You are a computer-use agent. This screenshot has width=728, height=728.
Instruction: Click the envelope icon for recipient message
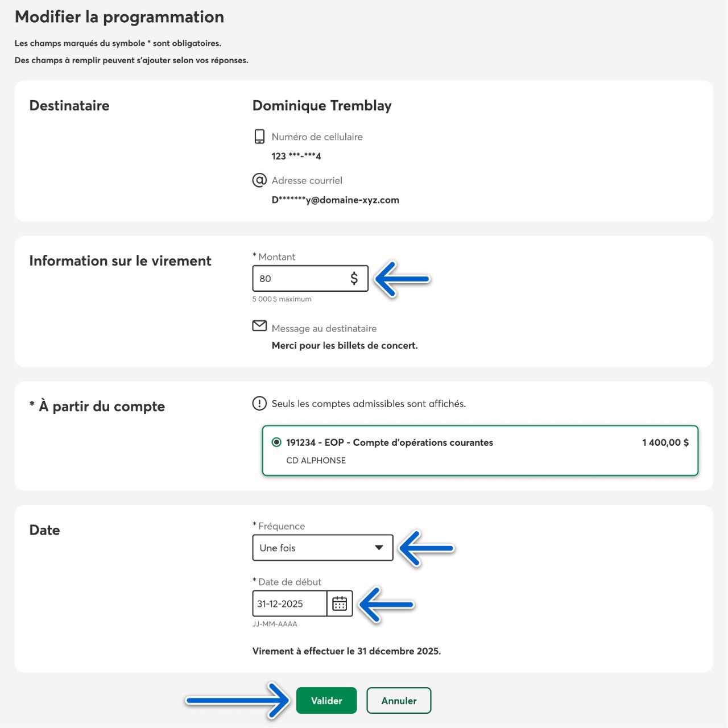coord(259,326)
